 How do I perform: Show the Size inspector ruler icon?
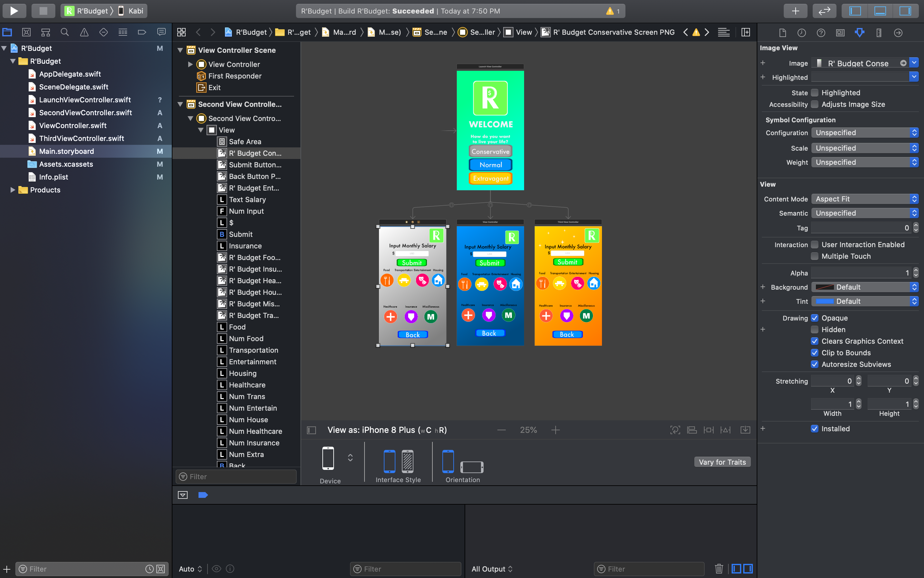(879, 33)
